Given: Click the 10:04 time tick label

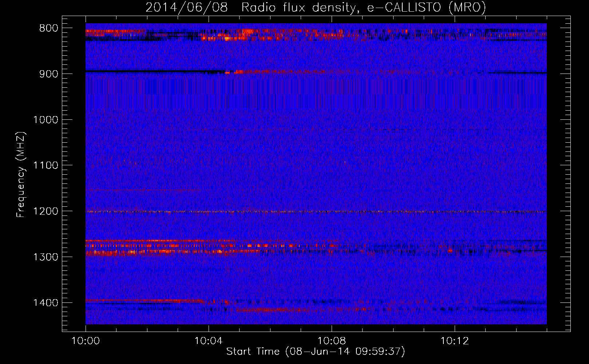Looking at the screenshot, I should click(x=208, y=341).
